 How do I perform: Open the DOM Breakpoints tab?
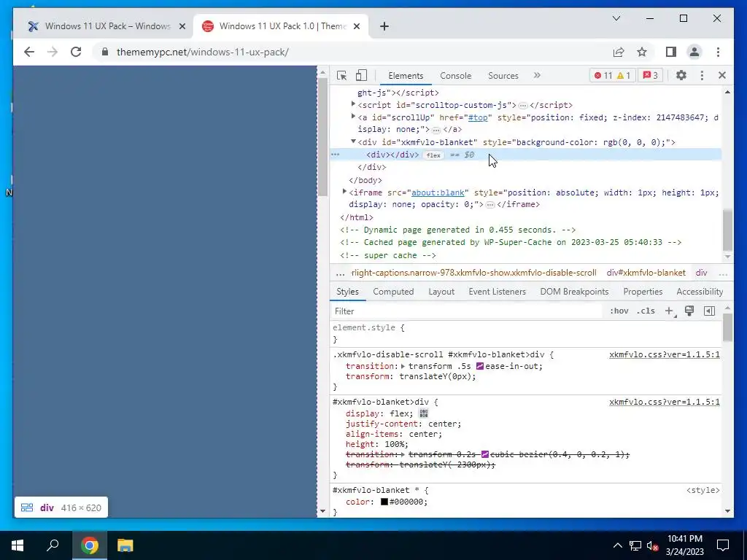coord(574,292)
